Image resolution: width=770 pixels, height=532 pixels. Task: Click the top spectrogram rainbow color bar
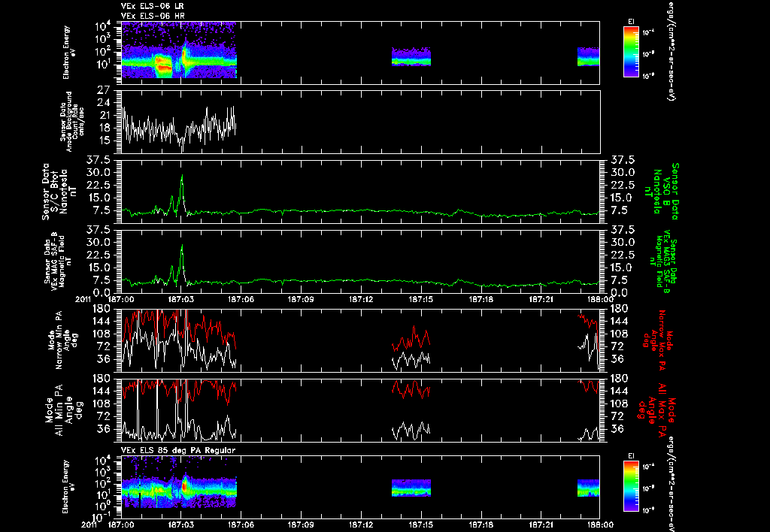click(x=631, y=52)
